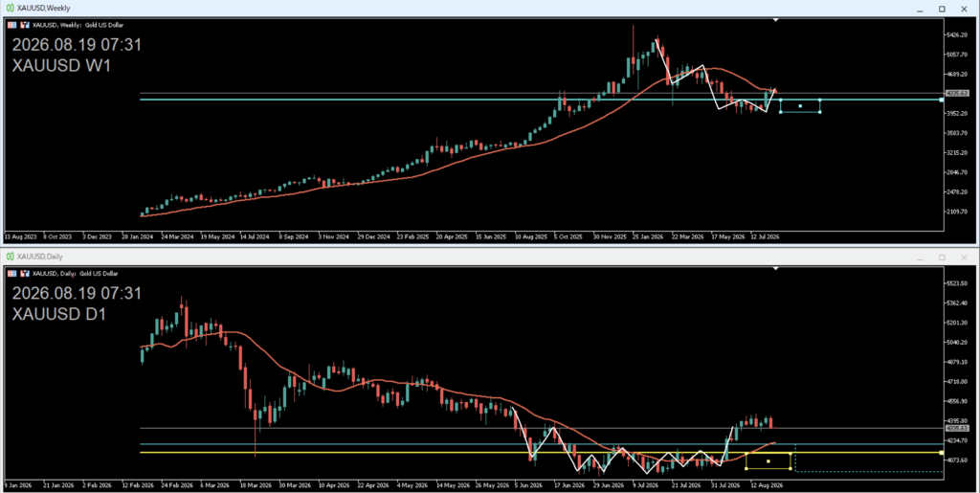Select the XAUUSD,Weekly title bar text
The height and width of the screenshot is (493, 980).
pyautogui.click(x=44, y=8)
